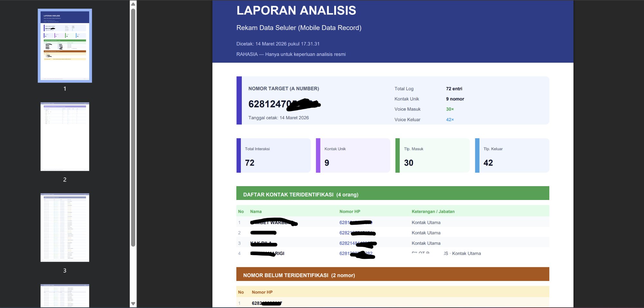Select the Total Interaksi 72 summary card
The height and width of the screenshot is (308, 644).
pos(274,155)
